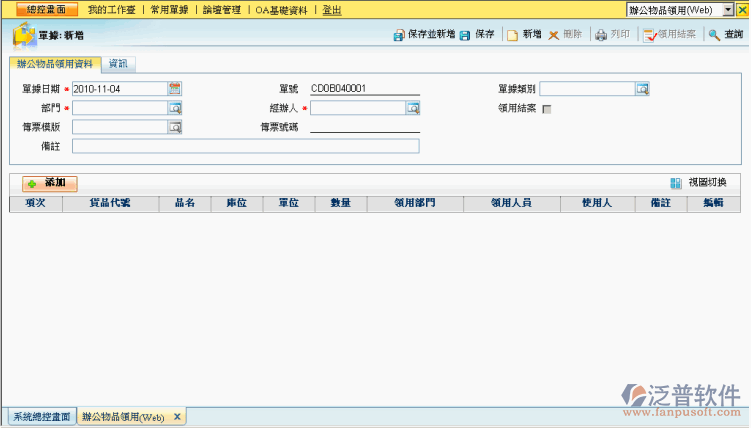Click the 保存並新增 save-and-new icon
This screenshot has height=428, width=751.
399,35
